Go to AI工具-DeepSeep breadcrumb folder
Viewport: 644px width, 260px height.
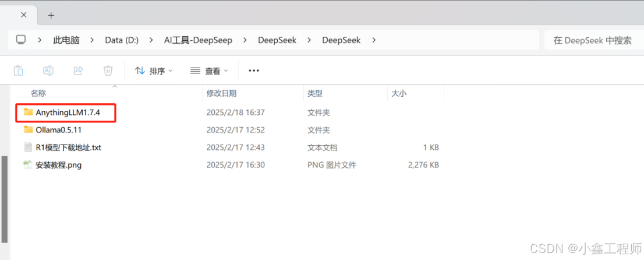point(198,40)
